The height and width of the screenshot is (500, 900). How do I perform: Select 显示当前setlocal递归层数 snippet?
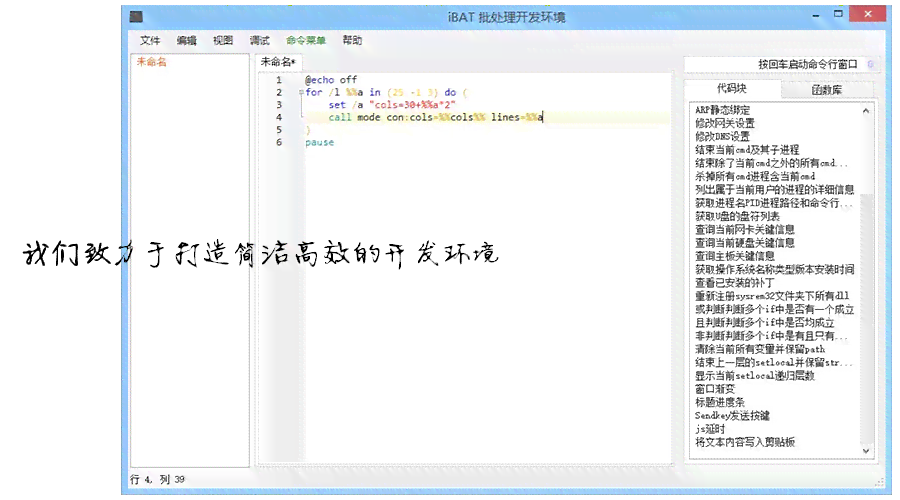click(755, 375)
